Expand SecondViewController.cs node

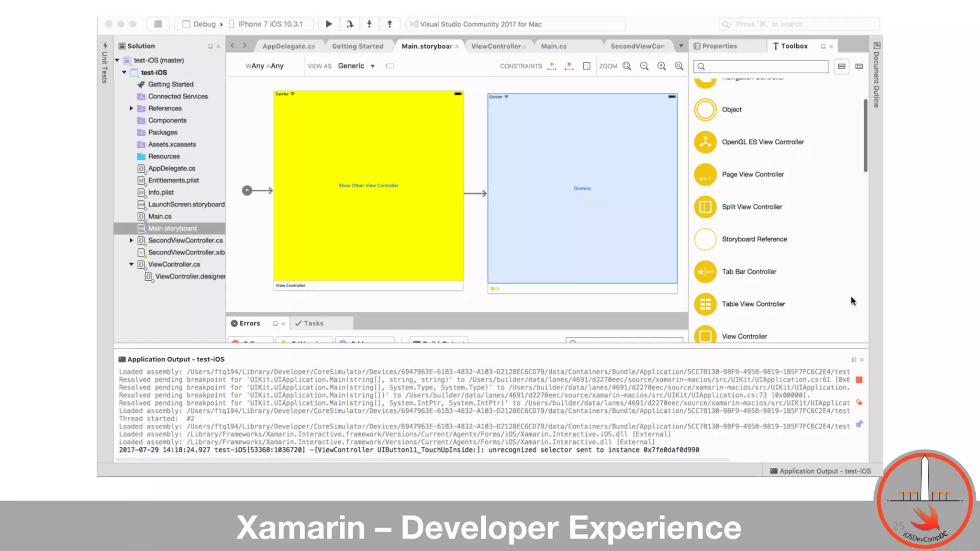click(131, 240)
